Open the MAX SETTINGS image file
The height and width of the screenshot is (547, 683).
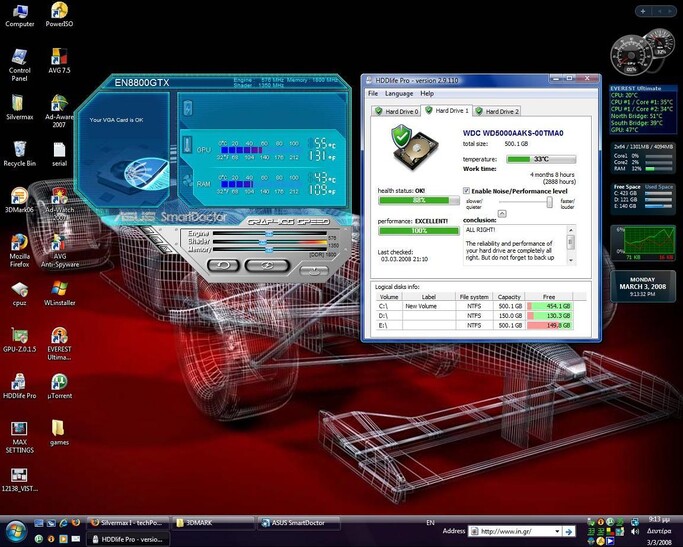[20, 438]
